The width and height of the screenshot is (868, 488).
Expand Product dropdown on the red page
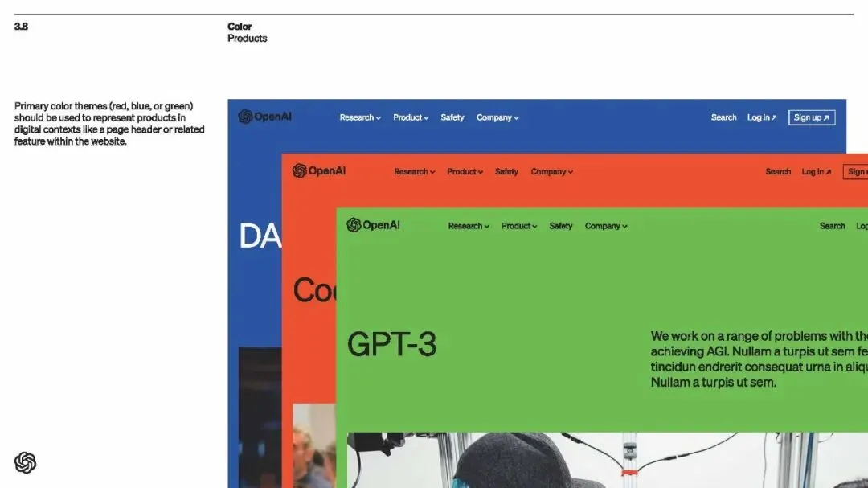pos(465,172)
